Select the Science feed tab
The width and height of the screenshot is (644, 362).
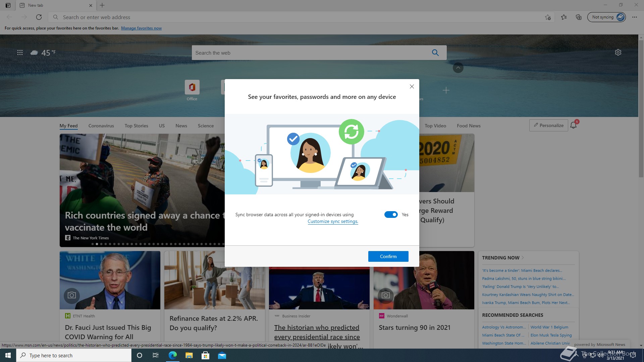click(206, 126)
